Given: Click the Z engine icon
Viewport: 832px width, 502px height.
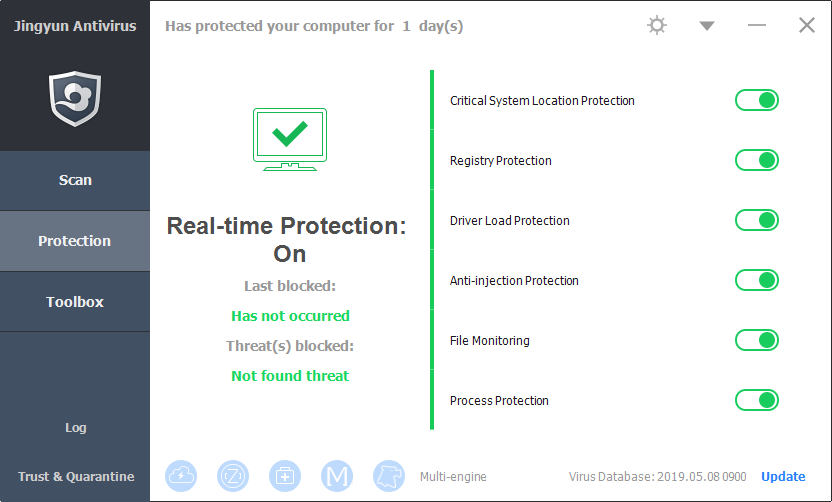Looking at the screenshot, I should [x=233, y=476].
